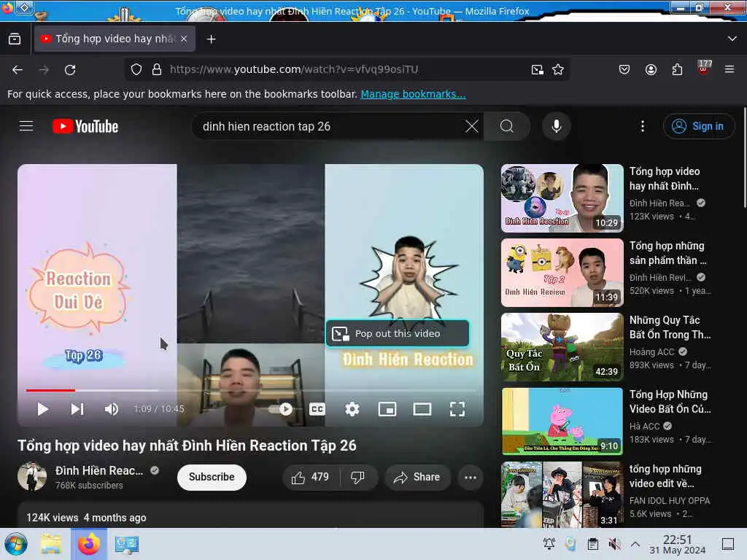The height and width of the screenshot is (560, 747).
Task: Open YouTube settings three-dot menu
Action: click(643, 126)
